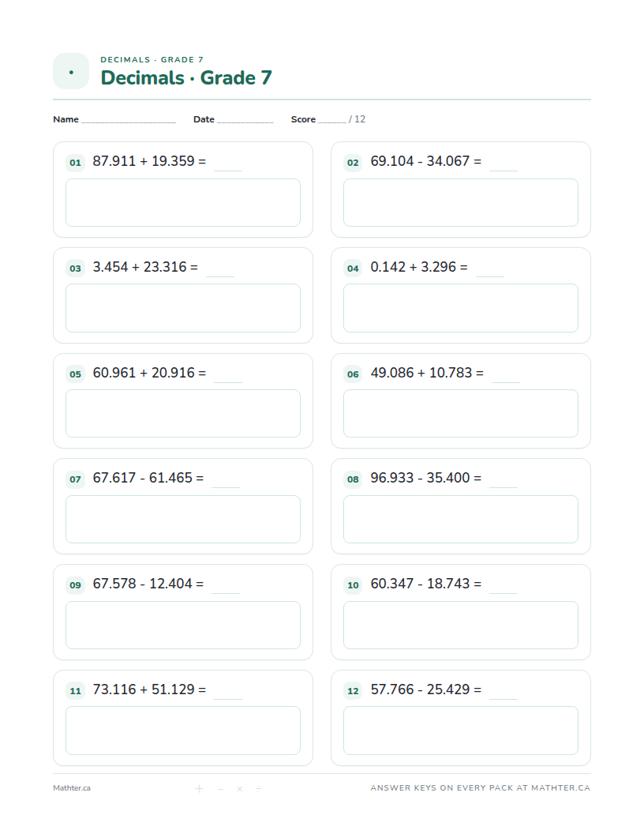
Task: Select the problem "60.347 - 18.743 ="
Action: tap(426, 584)
